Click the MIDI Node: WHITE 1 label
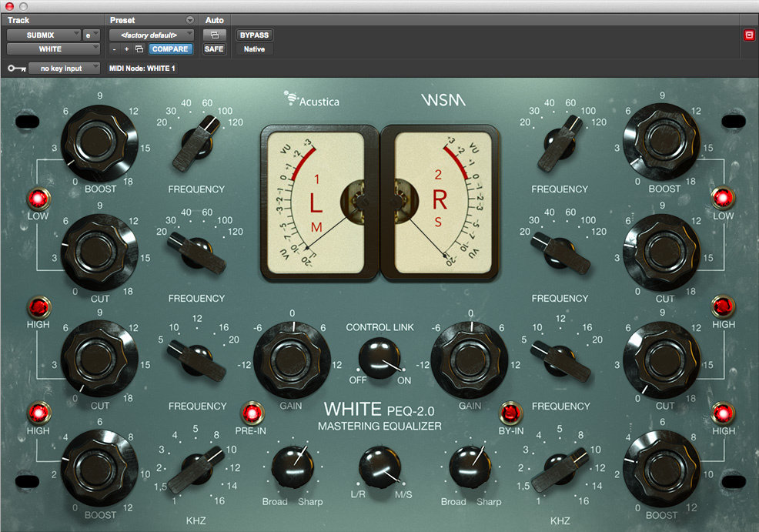The height and width of the screenshot is (532, 759). tap(142, 69)
